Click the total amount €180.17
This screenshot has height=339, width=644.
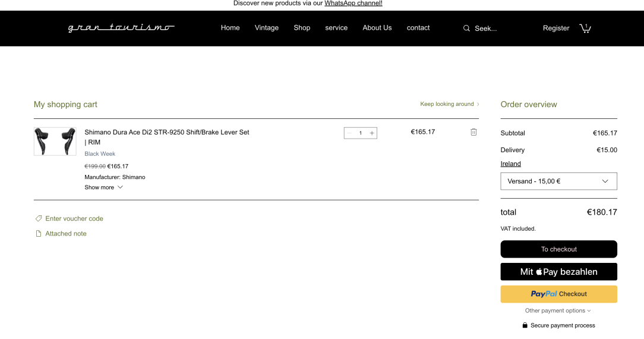602,212
